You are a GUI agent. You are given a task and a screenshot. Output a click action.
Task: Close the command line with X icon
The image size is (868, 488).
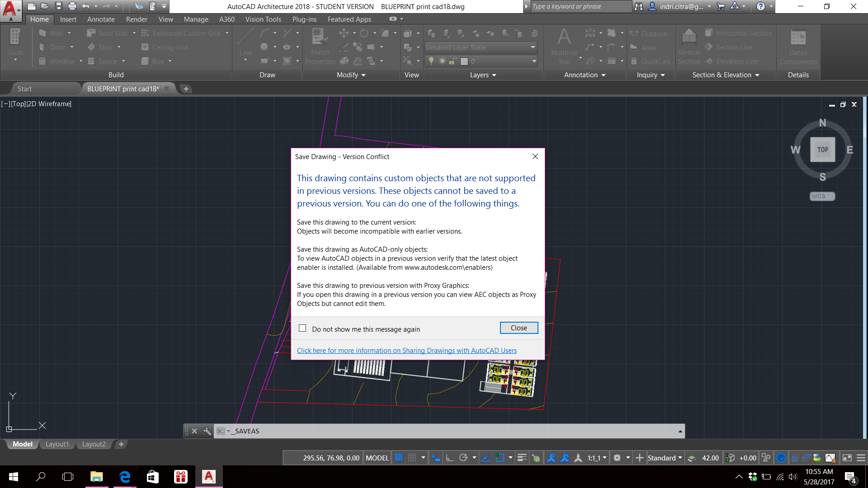coord(194,431)
